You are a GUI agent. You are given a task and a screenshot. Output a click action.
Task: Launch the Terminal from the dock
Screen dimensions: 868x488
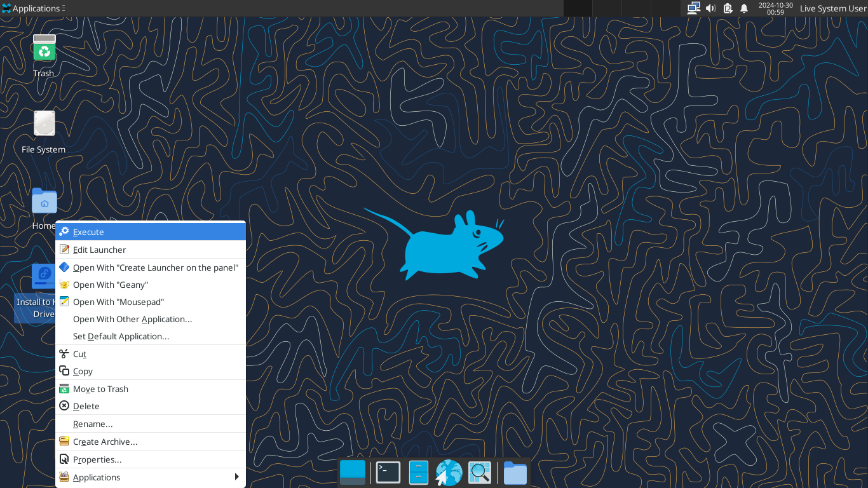[388, 473]
